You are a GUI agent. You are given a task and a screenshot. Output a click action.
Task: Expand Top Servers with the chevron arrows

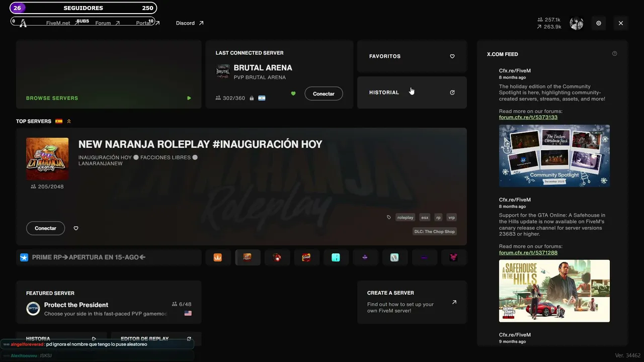pyautogui.click(x=69, y=121)
